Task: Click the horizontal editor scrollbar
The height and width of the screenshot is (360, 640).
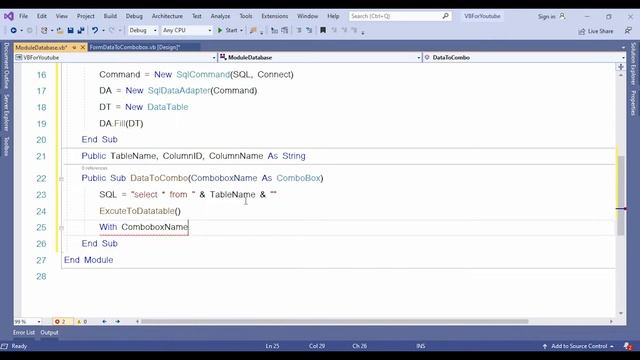Action: pyautogui.click(x=335, y=322)
